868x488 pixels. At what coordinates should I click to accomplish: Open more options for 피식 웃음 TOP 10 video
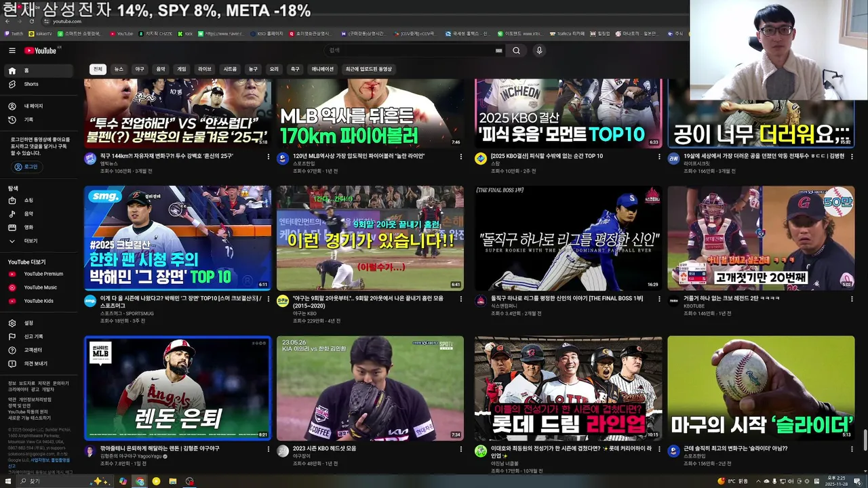pos(659,157)
